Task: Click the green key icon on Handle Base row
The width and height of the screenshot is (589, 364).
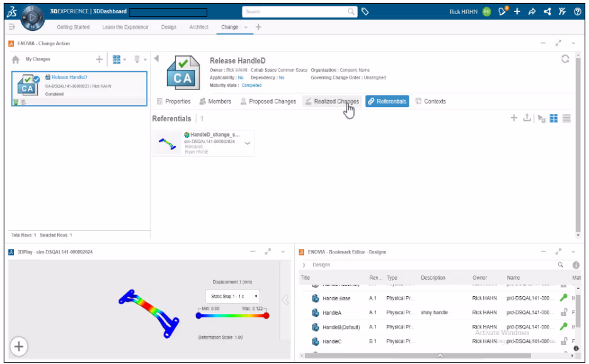Action: pos(563,297)
